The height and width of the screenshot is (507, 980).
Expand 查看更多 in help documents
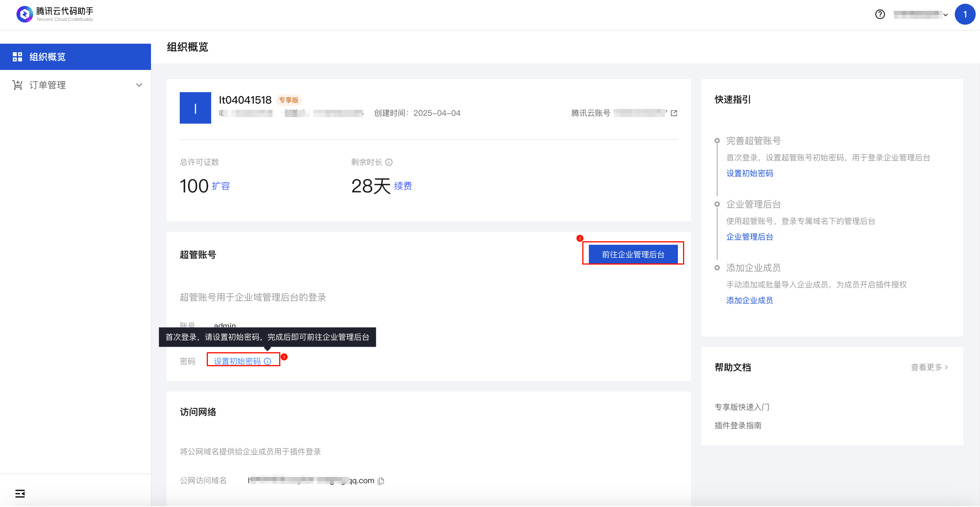(929, 367)
